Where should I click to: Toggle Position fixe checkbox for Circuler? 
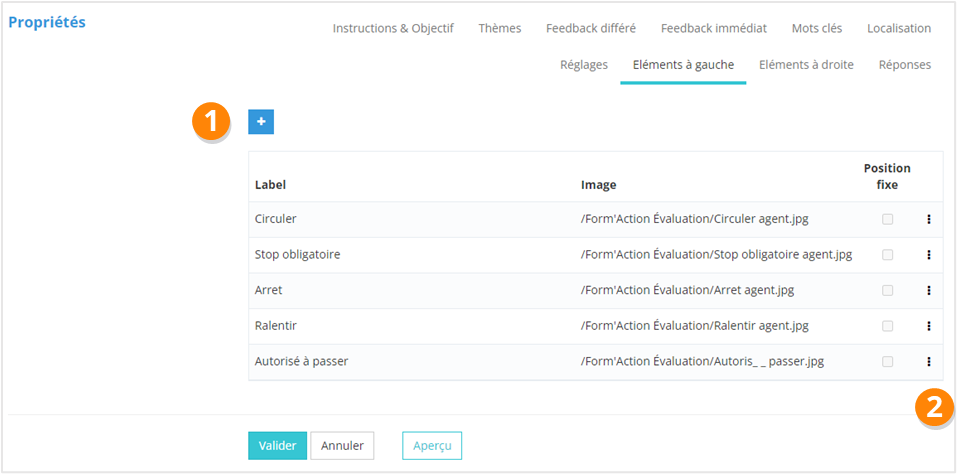(x=887, y=219)
